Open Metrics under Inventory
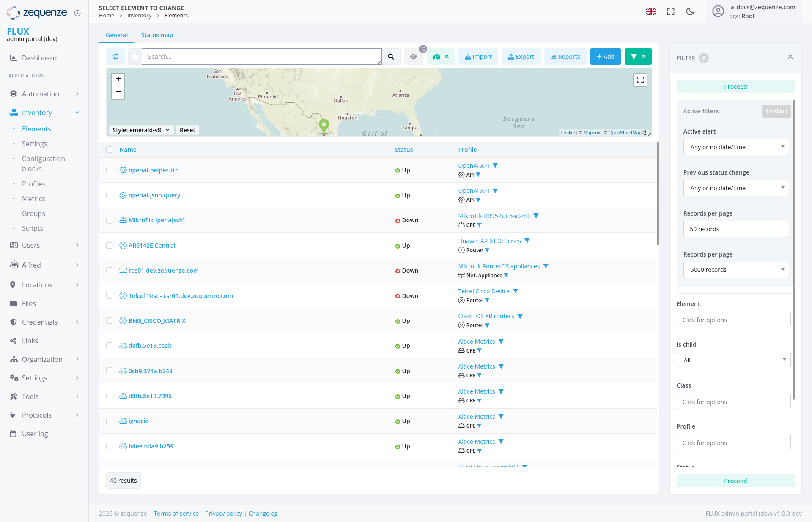 33,199
